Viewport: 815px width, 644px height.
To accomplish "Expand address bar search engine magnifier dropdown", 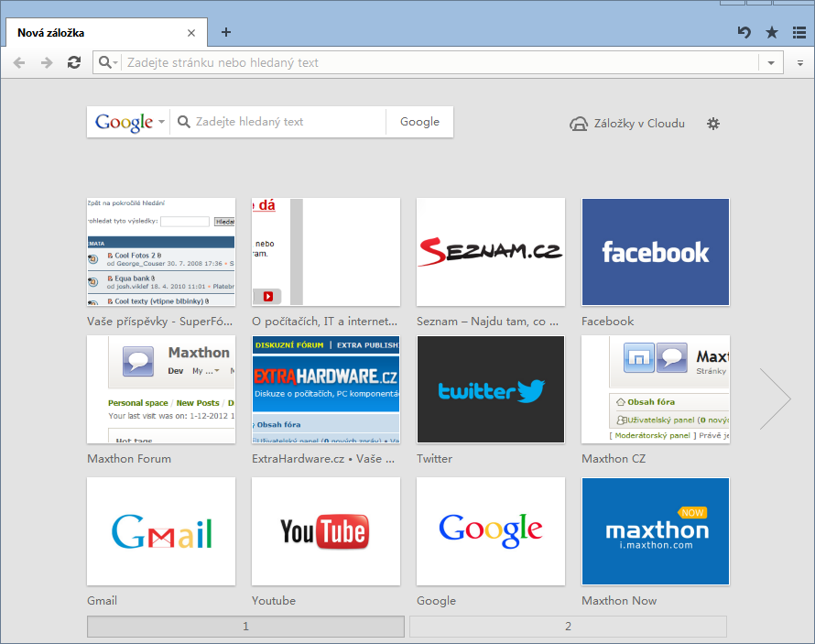I will pos(108,62).
